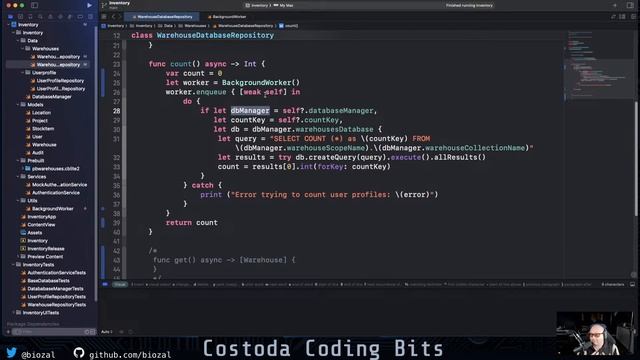Open DatabaseManager file in navigator
The image size is (640, 360).
[x=51, y=97]
